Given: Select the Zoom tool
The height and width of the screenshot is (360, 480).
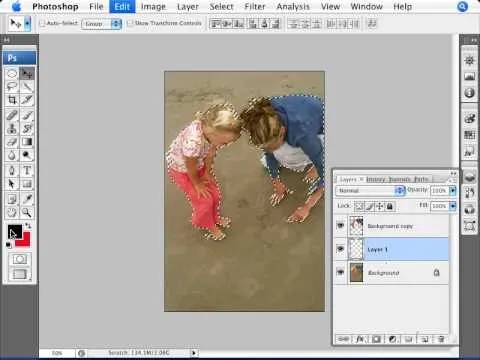Looking at the screenshot, I should coord(27,212).
